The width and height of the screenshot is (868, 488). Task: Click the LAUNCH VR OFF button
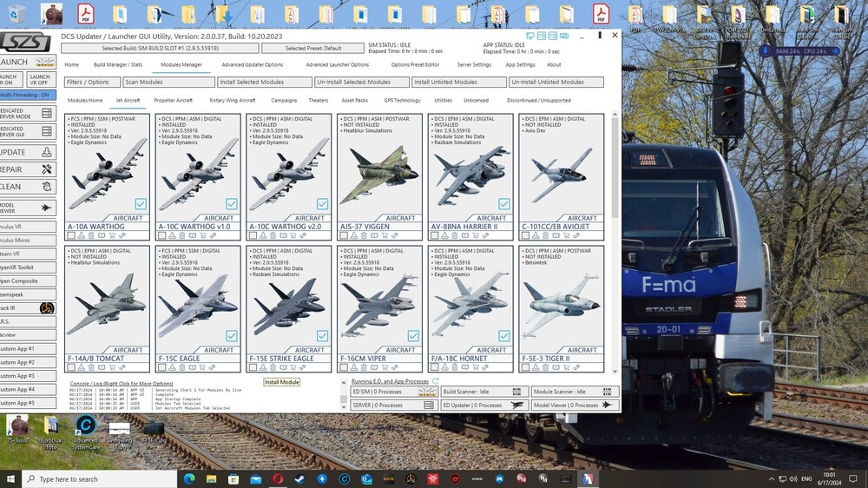click(41, 80)
